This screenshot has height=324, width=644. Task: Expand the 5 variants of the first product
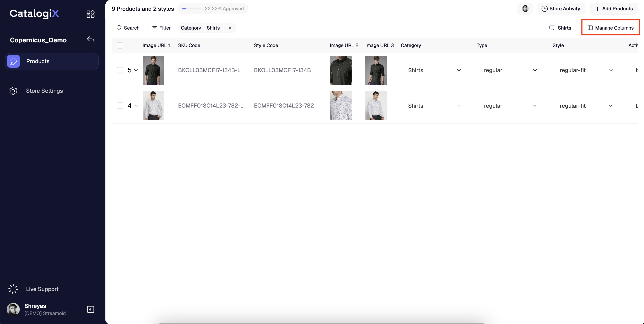click(x=136, y=70)
